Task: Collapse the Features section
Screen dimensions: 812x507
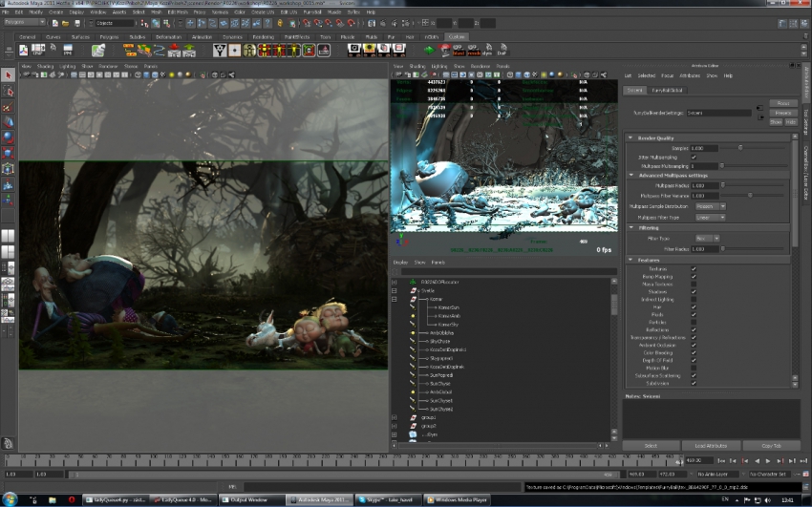Action: tap(630, 260)
